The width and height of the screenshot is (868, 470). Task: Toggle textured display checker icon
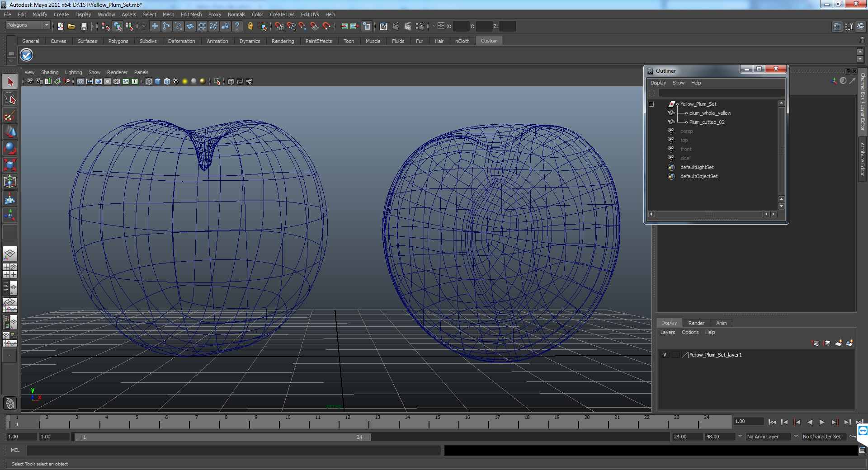tap(176, 81)
